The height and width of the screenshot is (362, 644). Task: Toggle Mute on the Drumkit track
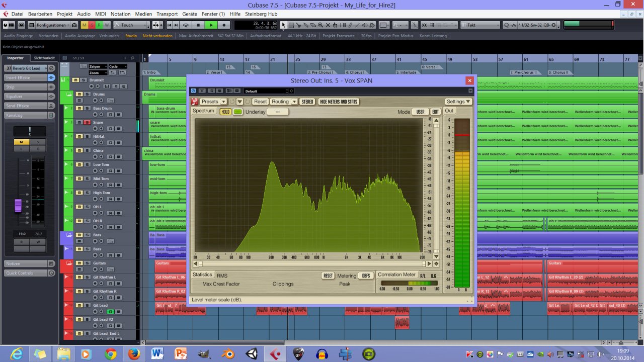click(75, 80)
